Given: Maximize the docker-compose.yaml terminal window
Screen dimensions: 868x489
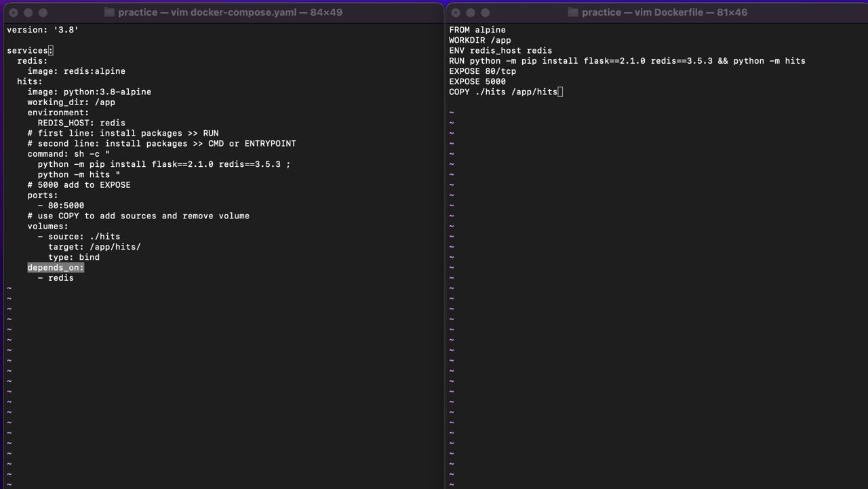Looking at the screenshot, I should (x=43, y=12).
